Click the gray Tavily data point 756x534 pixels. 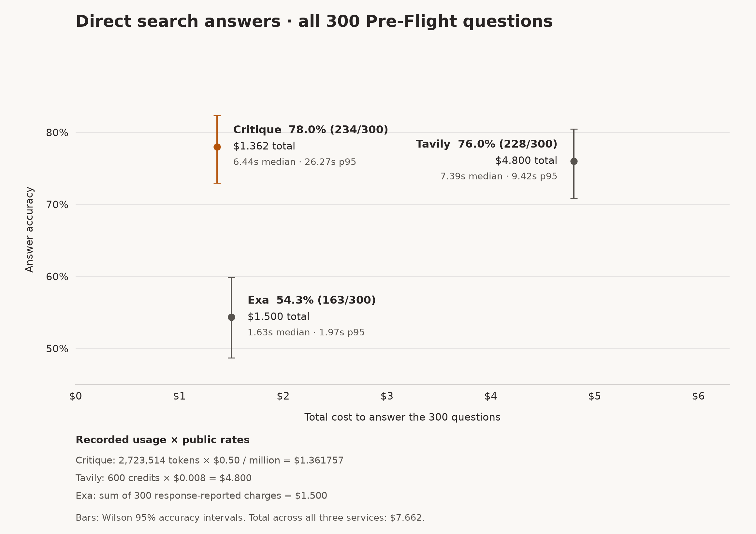574,161
